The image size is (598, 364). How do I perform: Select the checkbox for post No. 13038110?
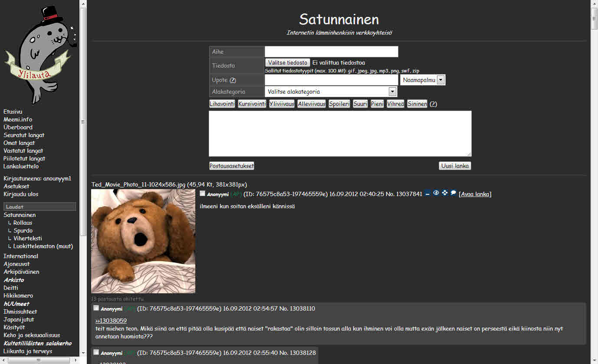coord(96,308)
